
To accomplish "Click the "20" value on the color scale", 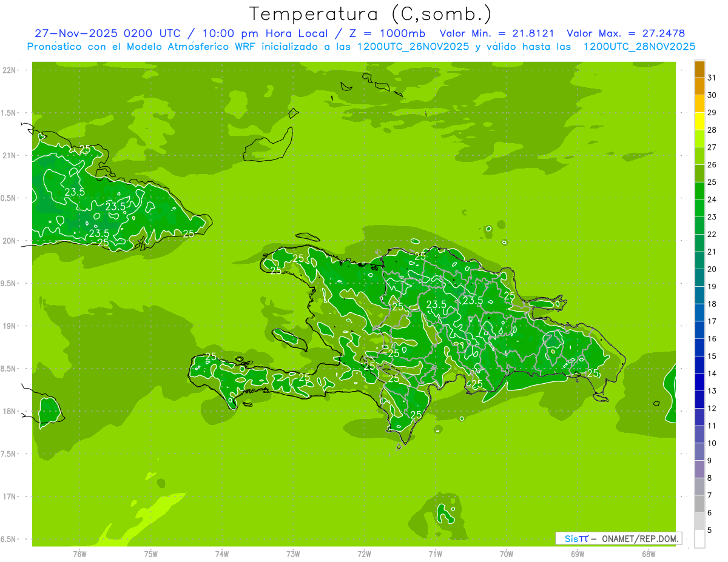I will 712,269.
